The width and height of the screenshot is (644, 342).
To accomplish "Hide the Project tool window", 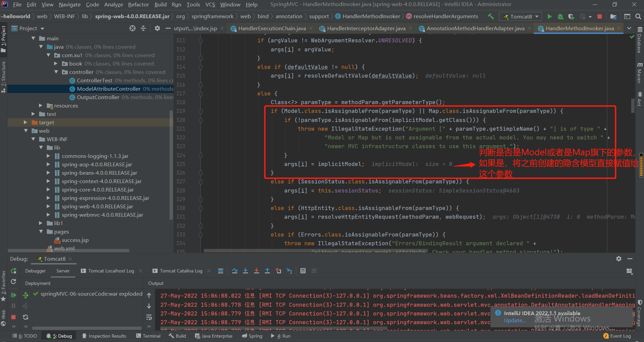I will 168,29.
